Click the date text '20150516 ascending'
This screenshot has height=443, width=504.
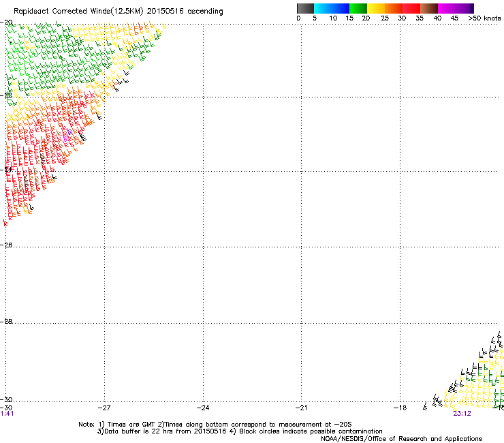click(185, 11)
